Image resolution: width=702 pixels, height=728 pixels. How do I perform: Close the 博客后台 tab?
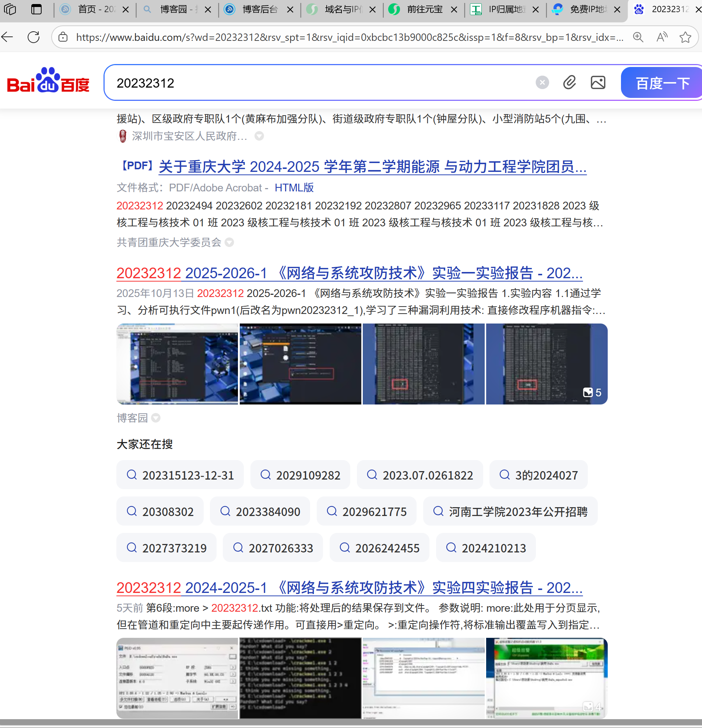pyautogui.click(x=291, y=10)
